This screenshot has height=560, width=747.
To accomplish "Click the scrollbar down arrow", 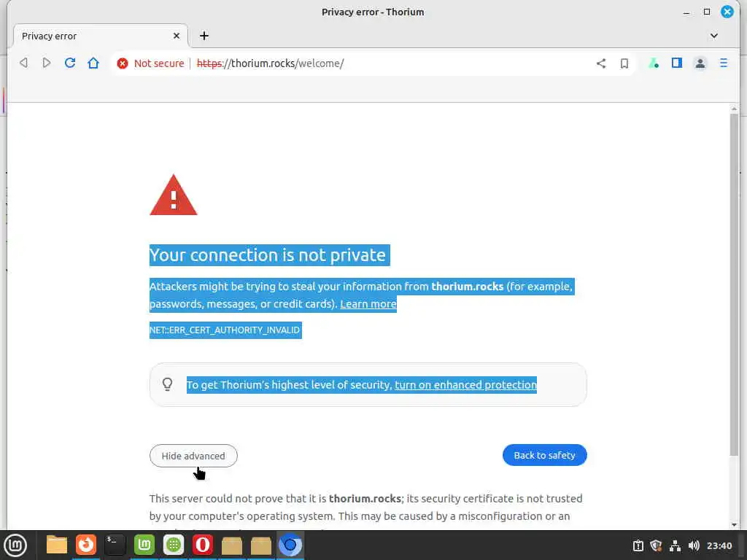I will [x=734, y=525].
